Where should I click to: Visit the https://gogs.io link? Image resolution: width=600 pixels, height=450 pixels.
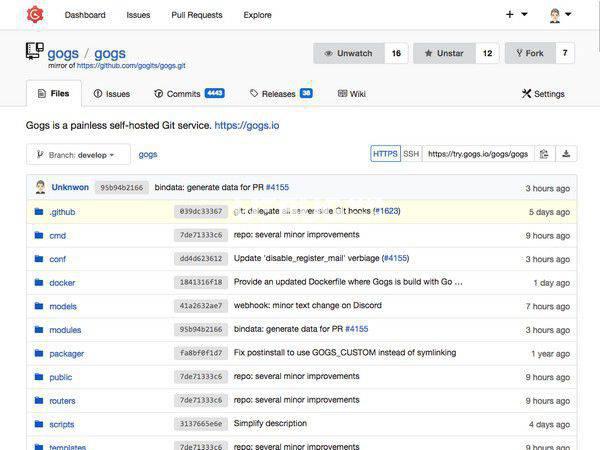(247, 126)
